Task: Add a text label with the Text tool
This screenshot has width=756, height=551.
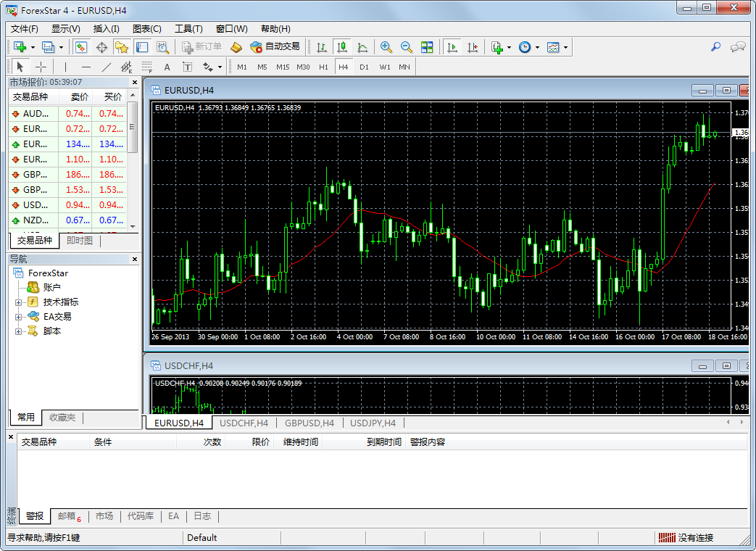Action: coord(167,66)
